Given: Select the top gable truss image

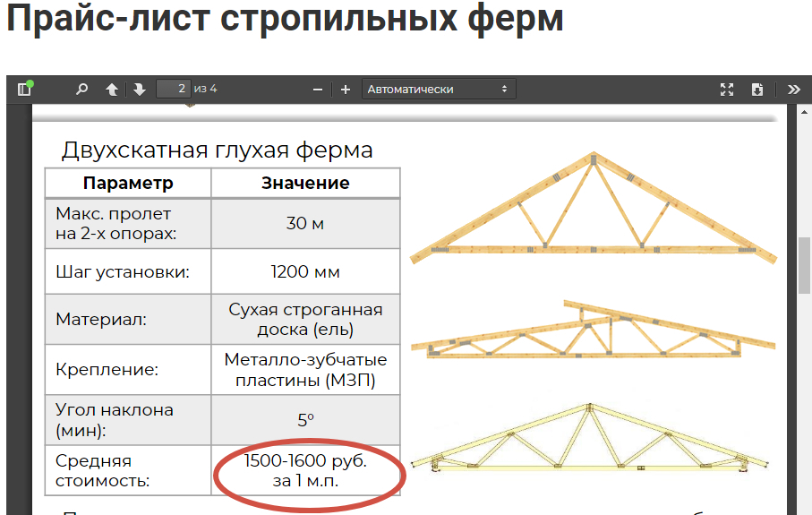Looking at the screenshot, I should 594,207.
